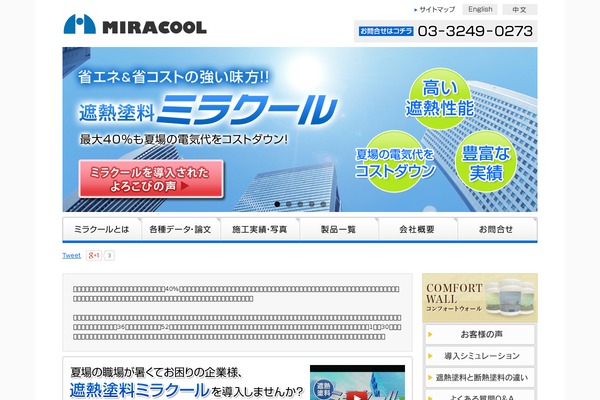Open the 導入シミュレーション sidebar link
Screen dimensions: 600x400
(480, 356)
